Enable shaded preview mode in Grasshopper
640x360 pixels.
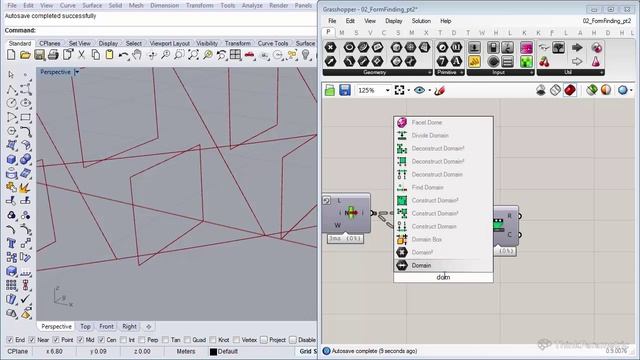570,90
